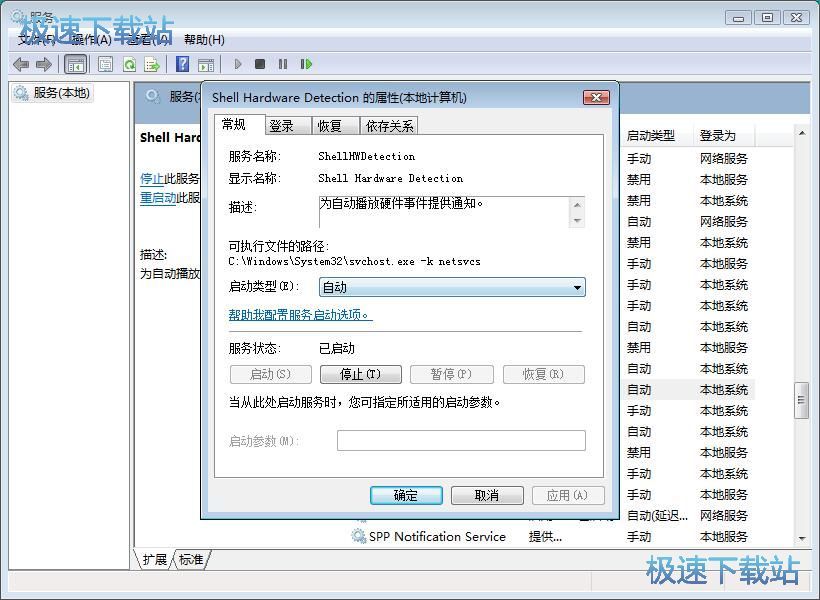The width and height of the screenshot is (820, 600).
Task: Click the Refresh toolbar icon
Action: (x=129, y=64)
